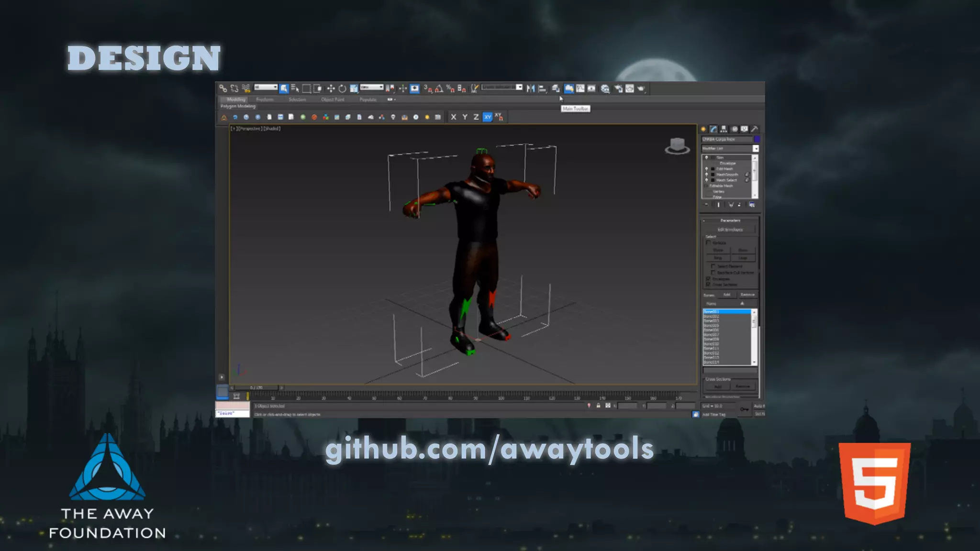The width and height of the screenshot is (980, 551).
Task: Toggle Spinner Snap icon
Action: tap(462, 88)
